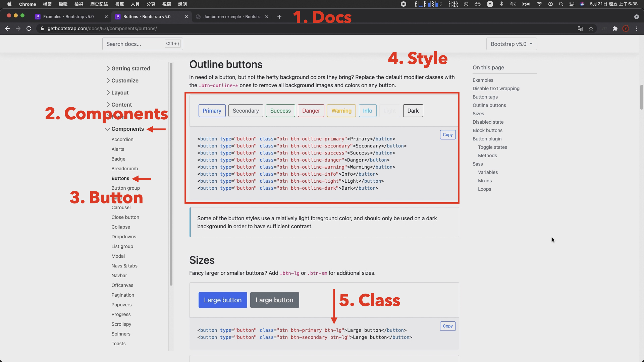Viewport: 644px width, 362px height.
Task: Open the Navs & tabs docs page
Action: (x=124, y=266)
